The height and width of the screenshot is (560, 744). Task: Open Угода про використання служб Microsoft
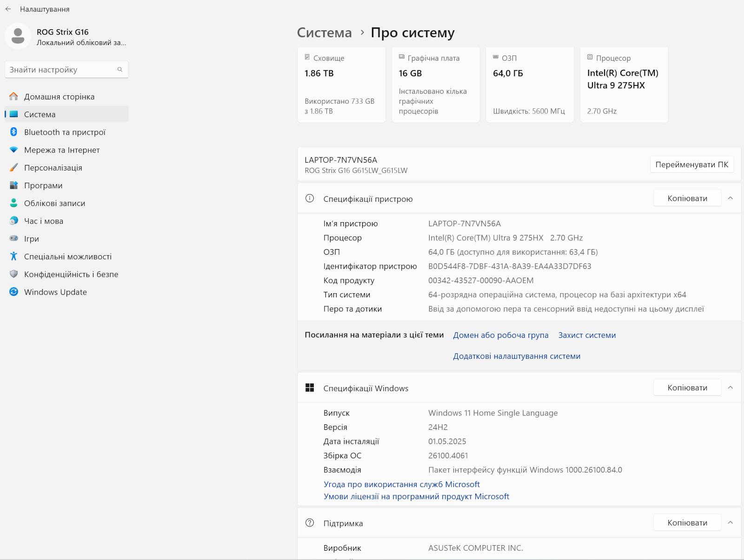[x=402, y=484]
